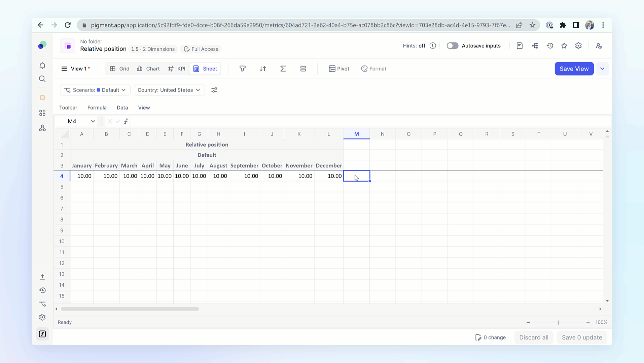The image size is (644, 363).
Task: Click the Pivot button
Action: 339,69
